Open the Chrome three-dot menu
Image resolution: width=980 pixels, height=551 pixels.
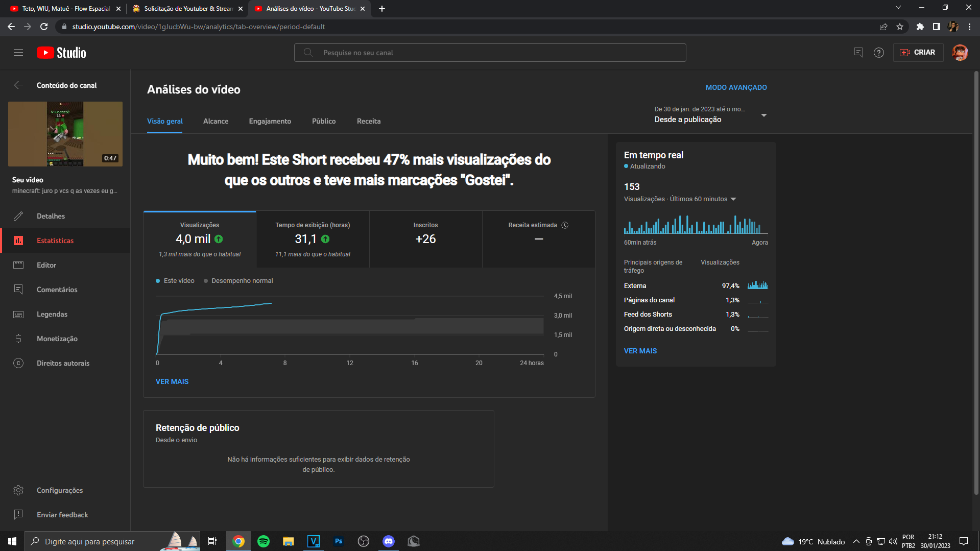tap(969, 27)
